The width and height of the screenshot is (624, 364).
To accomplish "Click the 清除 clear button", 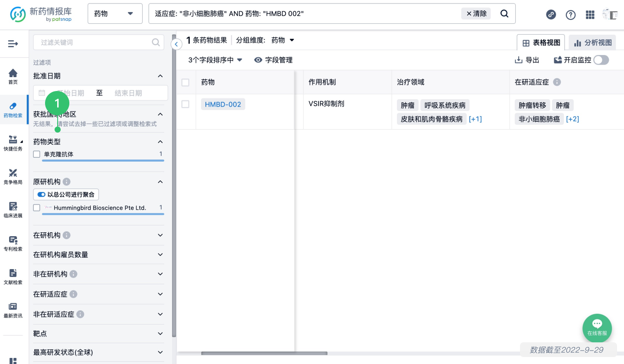I will point(476,13).
